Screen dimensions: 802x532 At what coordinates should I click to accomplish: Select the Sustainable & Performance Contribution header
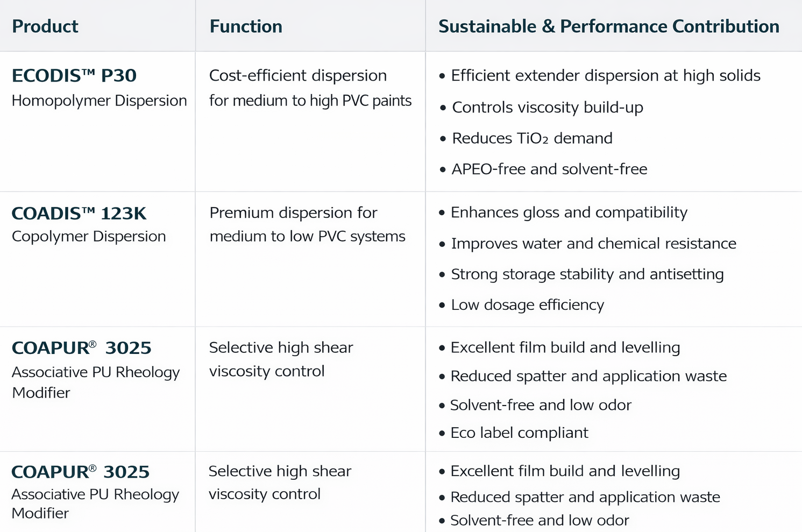tap(608, 26)
